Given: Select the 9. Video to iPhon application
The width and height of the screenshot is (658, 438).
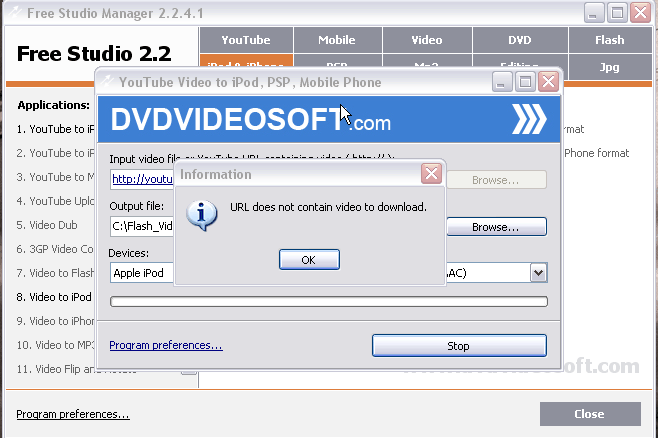Looking at the screenshot, I should [x=55, y=321].
